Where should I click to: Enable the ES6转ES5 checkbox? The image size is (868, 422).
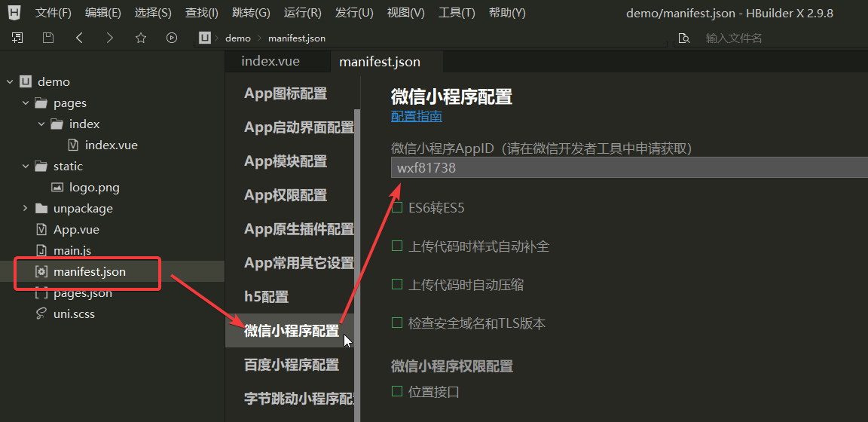[x=397, y=208]
